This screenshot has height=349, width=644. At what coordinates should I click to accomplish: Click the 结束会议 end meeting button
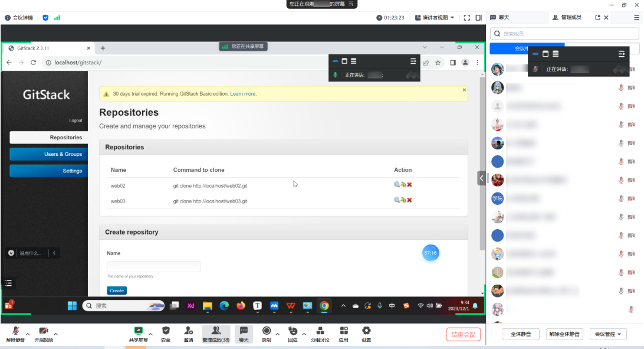(x=464, y=334)
